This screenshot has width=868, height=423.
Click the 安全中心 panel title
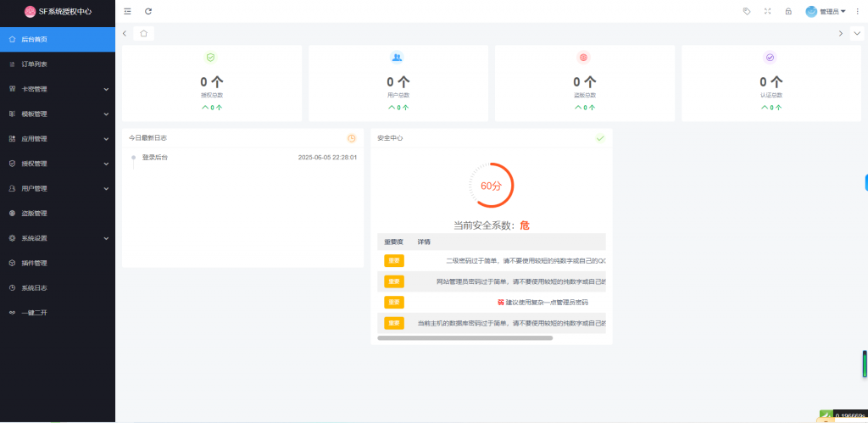[x=390, y=138]
